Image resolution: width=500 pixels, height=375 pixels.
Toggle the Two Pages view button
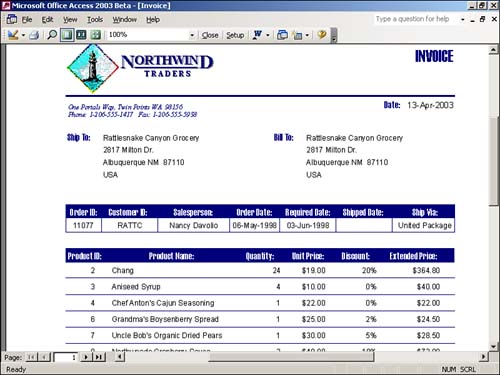(81, 35)
